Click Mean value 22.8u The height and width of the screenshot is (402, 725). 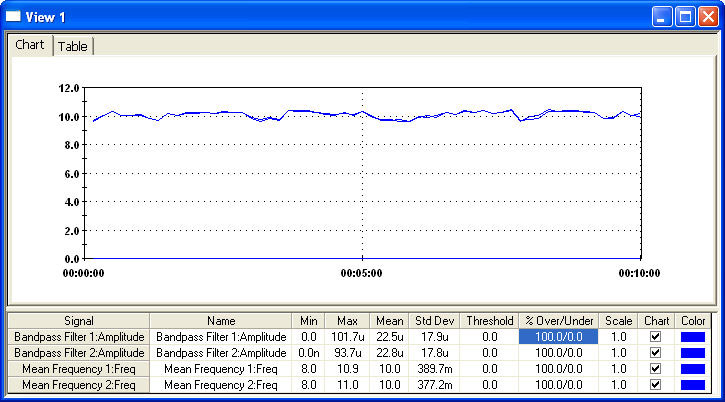[x=389, y=353]
